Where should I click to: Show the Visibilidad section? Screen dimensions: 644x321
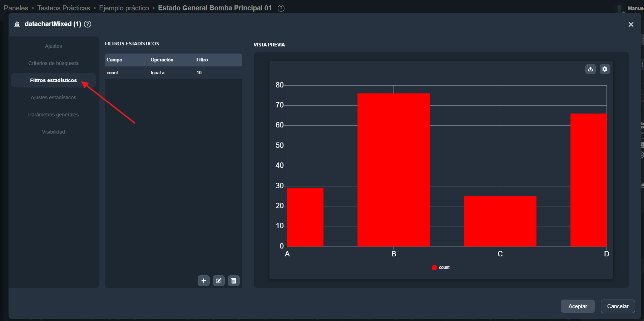(54, 132)
